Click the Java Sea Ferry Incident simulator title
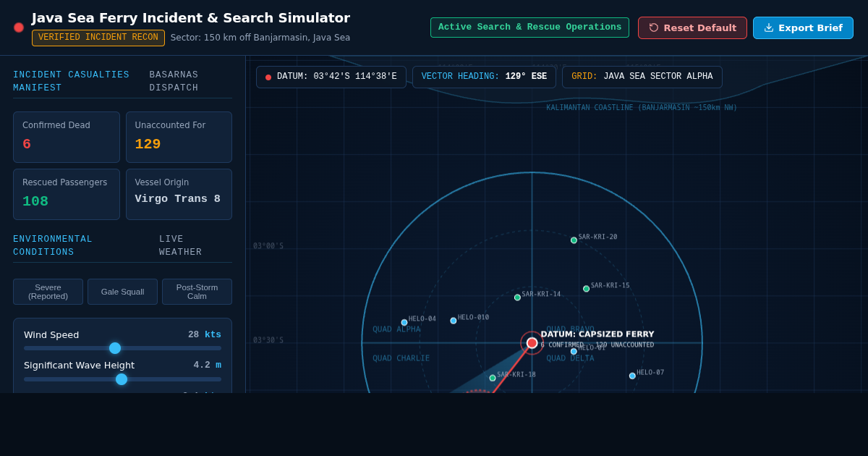The height and width of the screenshot is (456, 868). [x=191, y=18]
